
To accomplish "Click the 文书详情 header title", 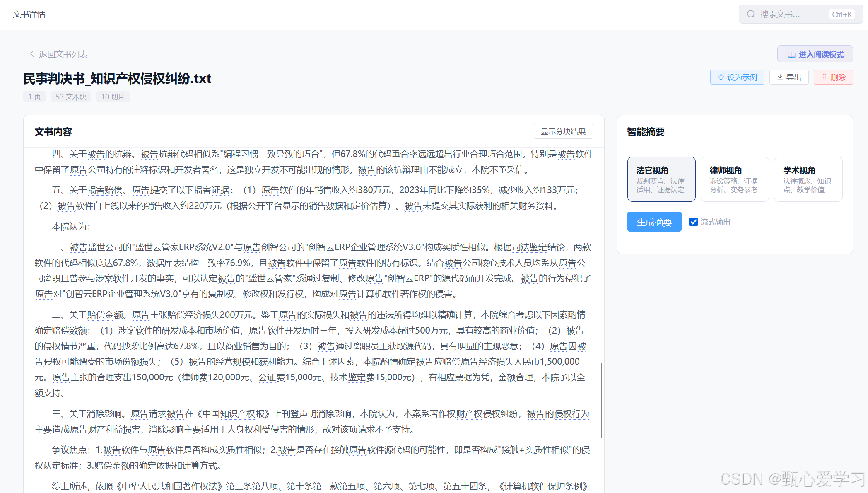I will pyautogui.click(x=29, y=15).
